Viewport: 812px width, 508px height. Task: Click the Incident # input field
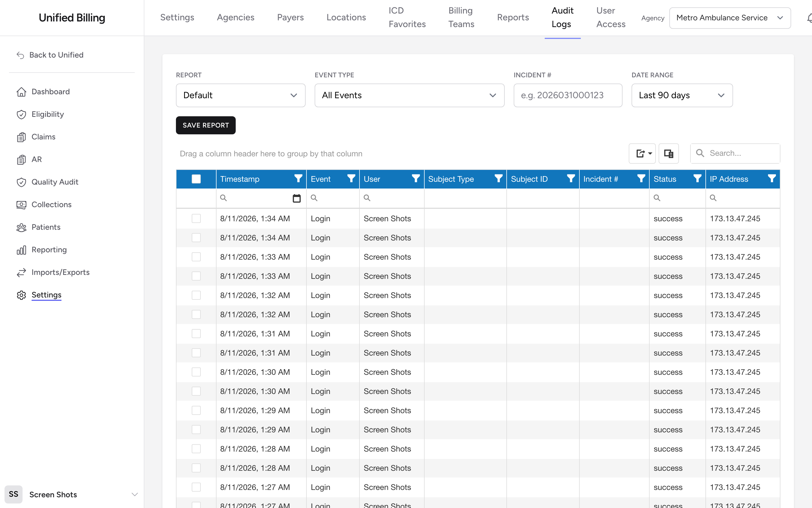(568, 95)
